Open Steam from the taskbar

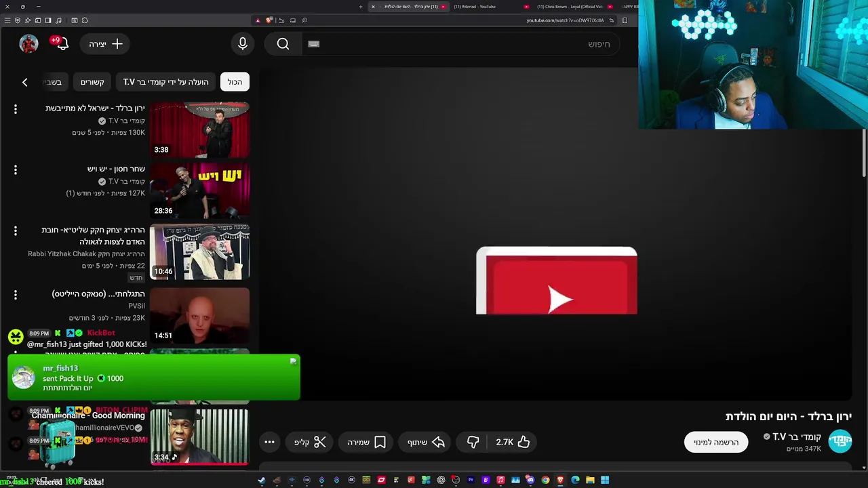(x=262, y=480)
